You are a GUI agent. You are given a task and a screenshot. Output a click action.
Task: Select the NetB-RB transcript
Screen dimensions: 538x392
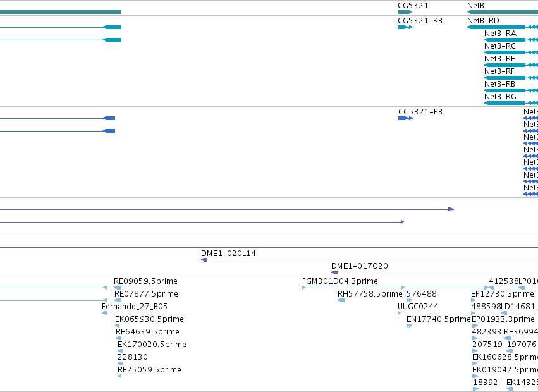500,84
